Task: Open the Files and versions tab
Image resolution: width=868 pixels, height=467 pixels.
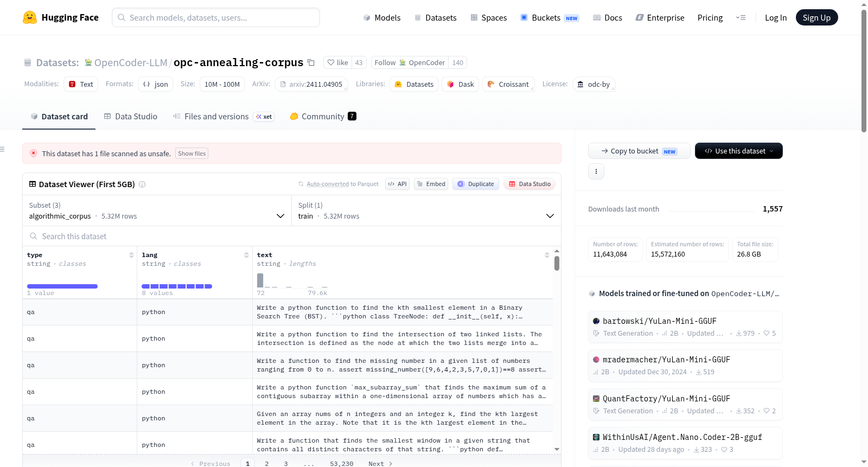Action: 224,116
